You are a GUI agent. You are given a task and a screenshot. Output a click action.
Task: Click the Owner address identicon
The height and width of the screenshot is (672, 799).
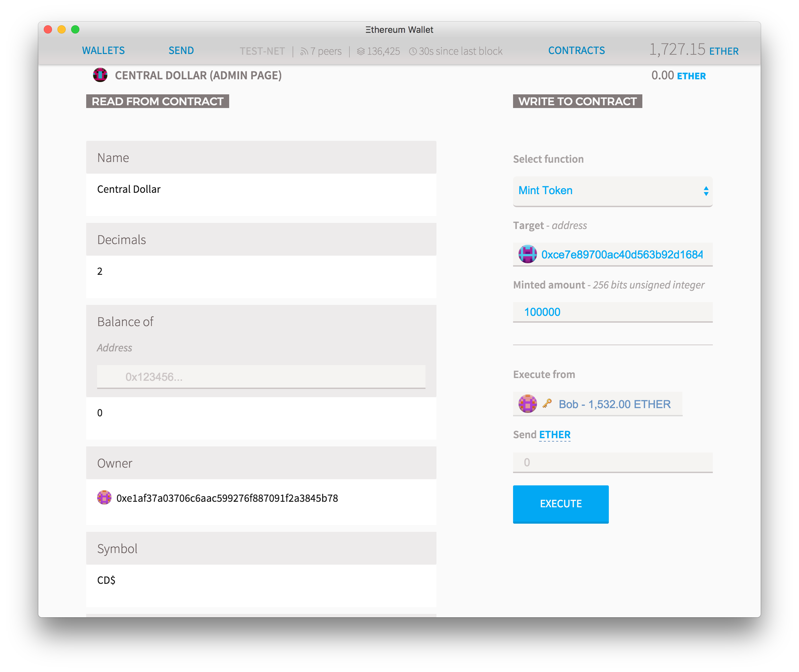click(x=104, y=498)
